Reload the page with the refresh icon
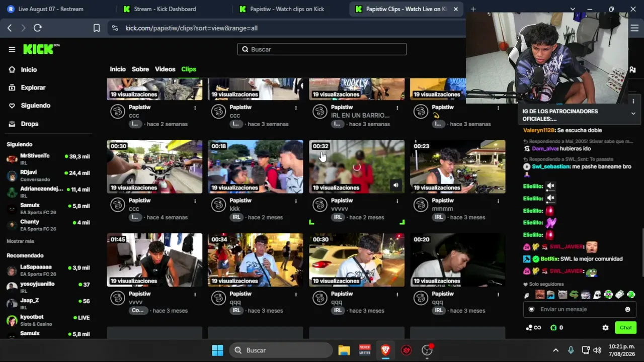Viewport: 644px width, 362px height. 38,28
